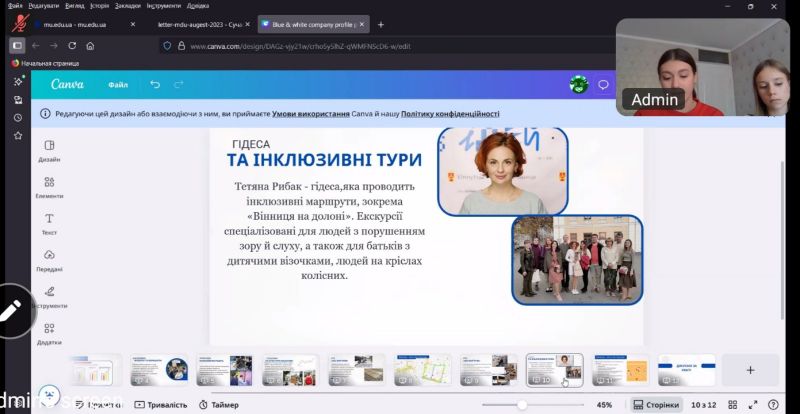The width and height of the screenshot is (800, 414).
Task: Select the Текст tool in sidebar
Action: [x=49, y=222]
